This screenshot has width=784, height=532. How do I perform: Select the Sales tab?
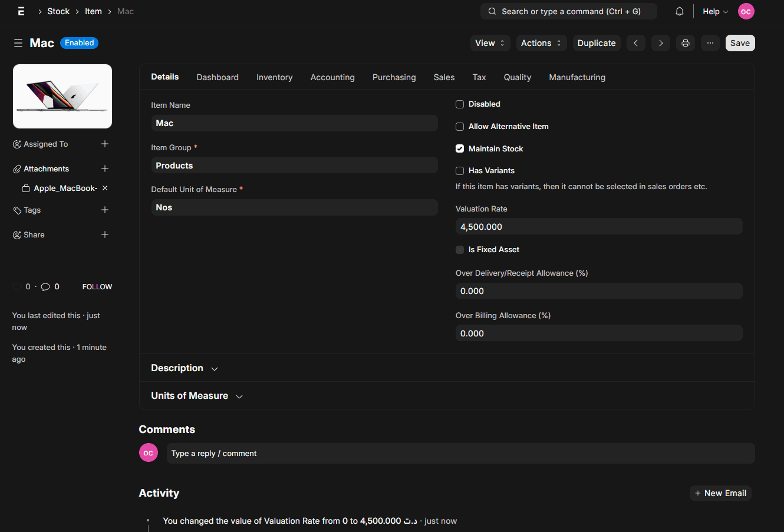[444, 77]
